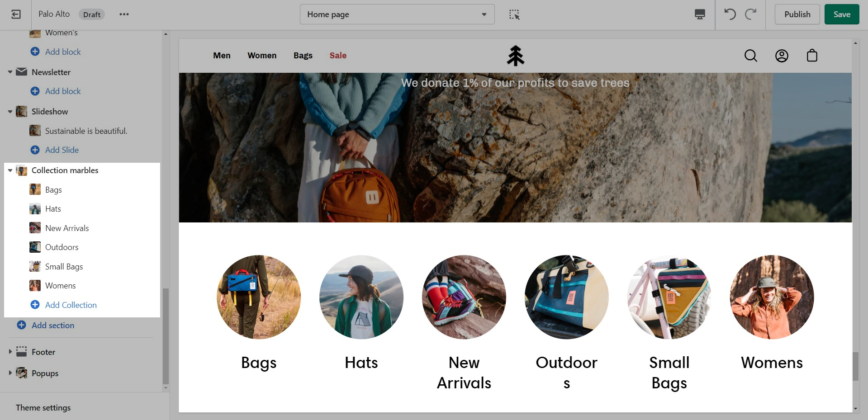Select the New Arrivals block in sidebar
This screenshot has height=420, width=868.
click(67, 228)
